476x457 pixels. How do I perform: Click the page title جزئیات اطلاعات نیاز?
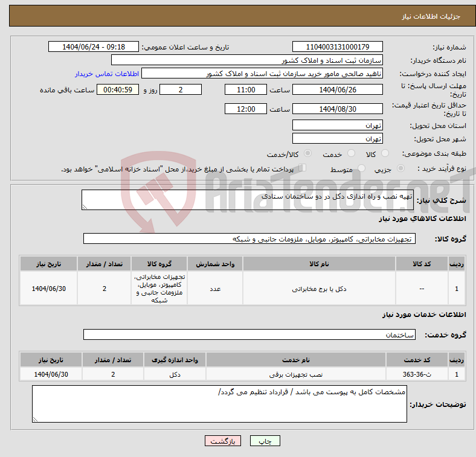pos(431,16)
